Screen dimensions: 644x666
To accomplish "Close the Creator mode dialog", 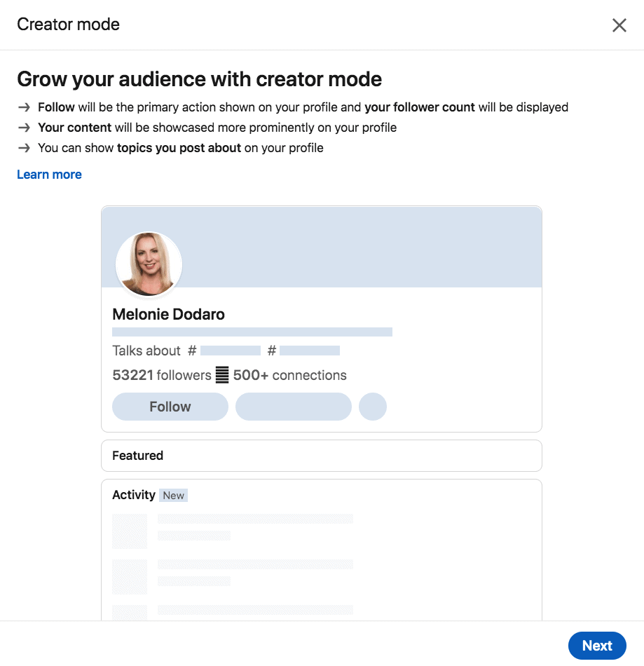I will pos(619,25).
